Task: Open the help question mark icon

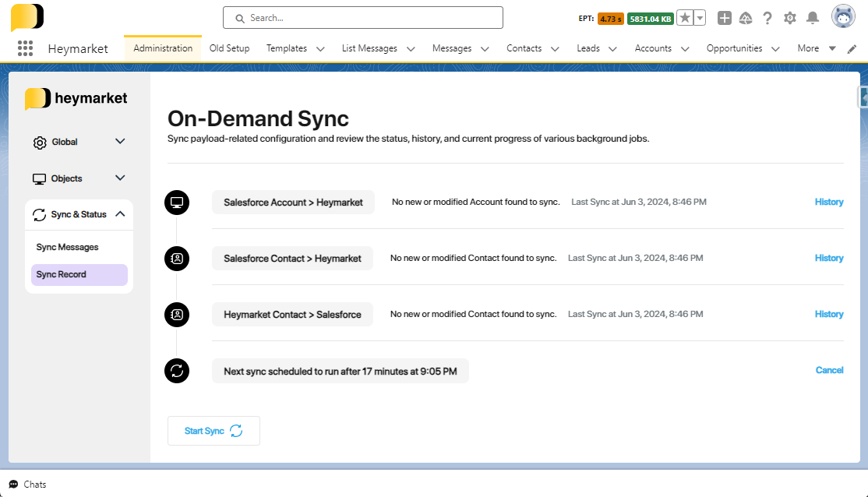Action: click(767, 18)
